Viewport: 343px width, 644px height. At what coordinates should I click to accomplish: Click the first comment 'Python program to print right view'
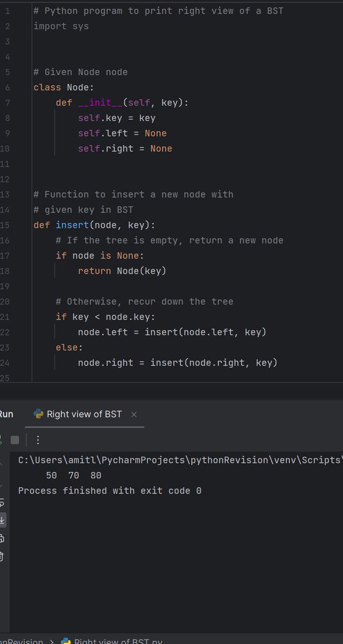(x=158, y=11)
